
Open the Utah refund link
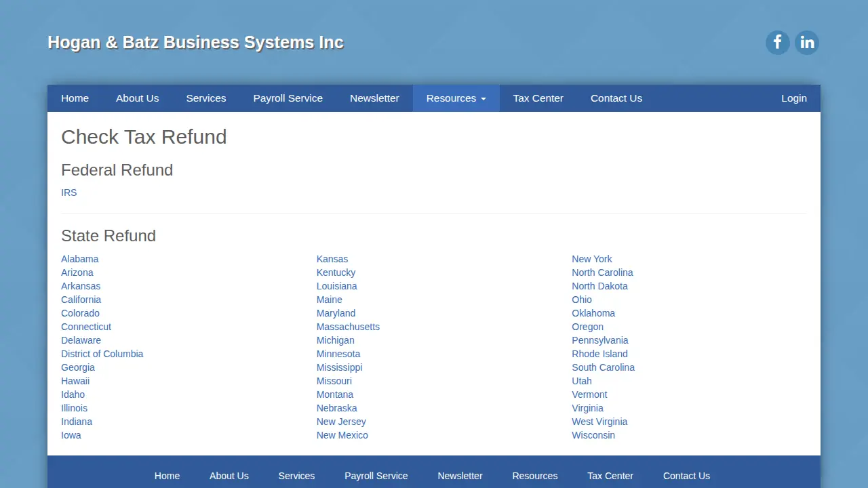click(x=582, y=381)
